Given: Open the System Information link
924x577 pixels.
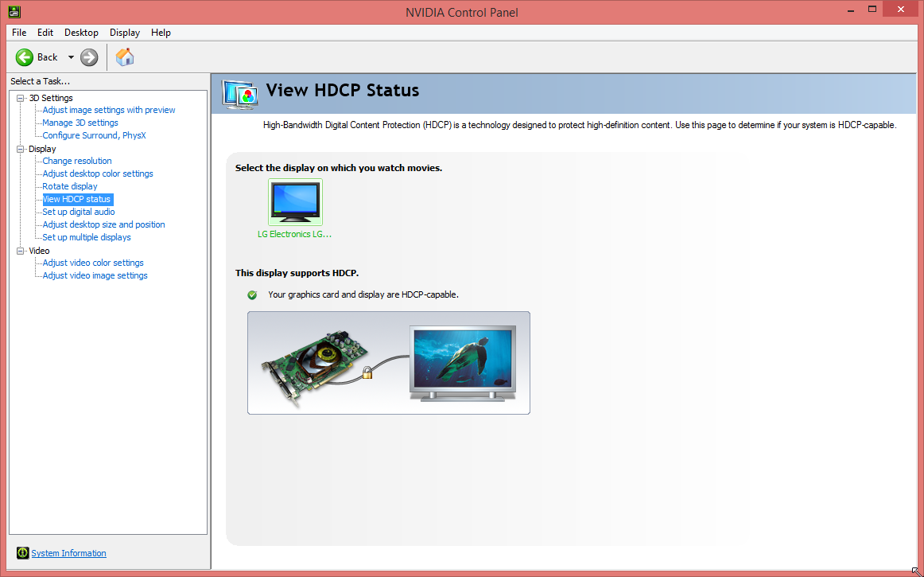Looking at the screenshot, I should coord(68,553).
